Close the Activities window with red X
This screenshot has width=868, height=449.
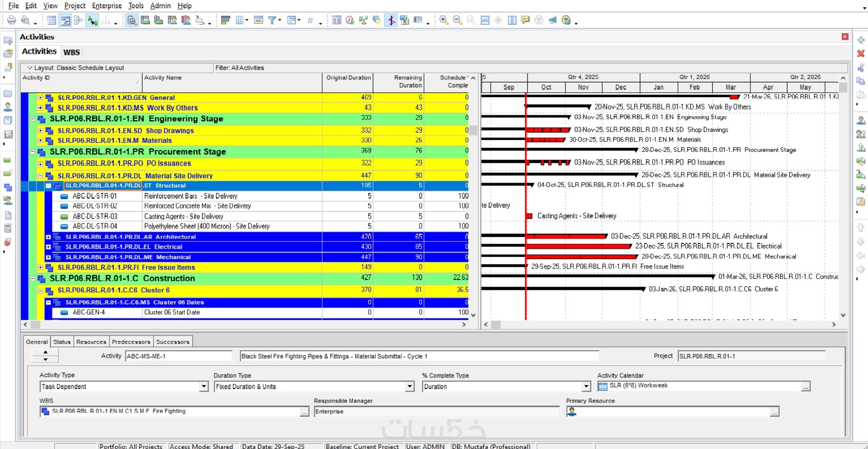tap(845, 37)
